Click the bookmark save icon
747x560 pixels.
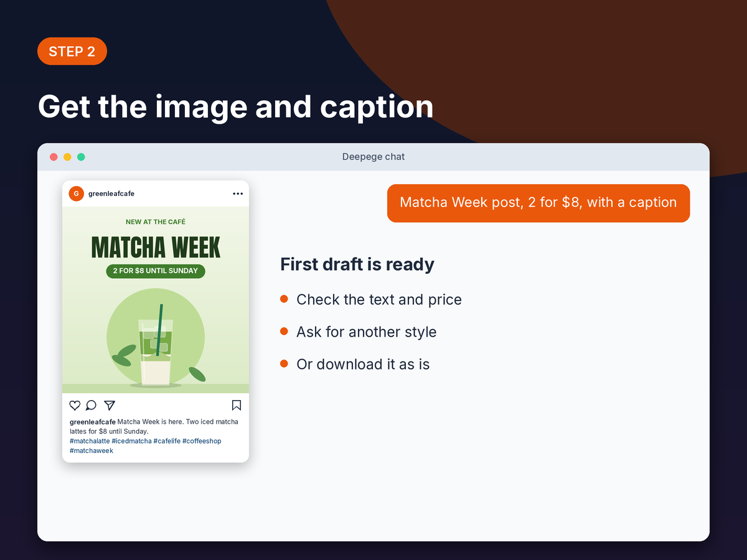tap(237, 406)
